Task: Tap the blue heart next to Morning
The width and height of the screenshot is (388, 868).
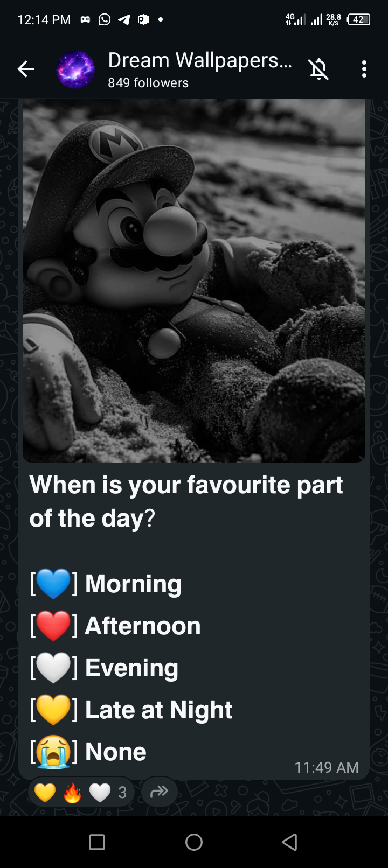Action: tap(54, 584)
